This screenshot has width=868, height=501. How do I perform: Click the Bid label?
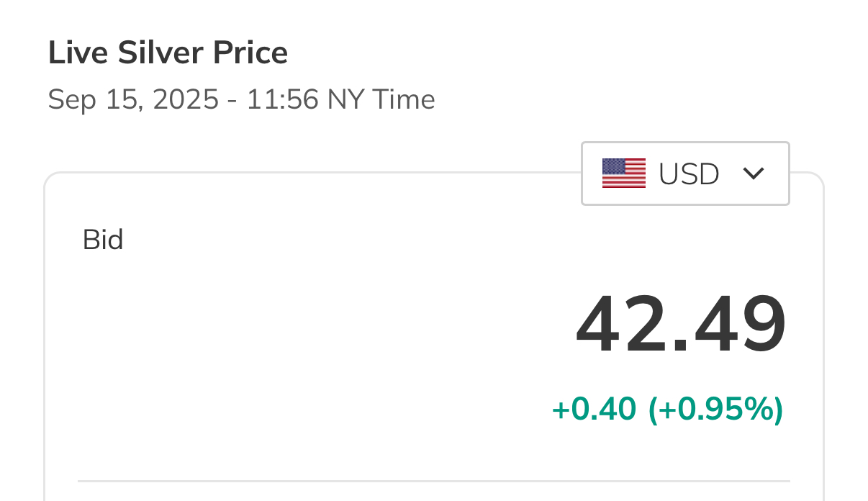(103, 240)
